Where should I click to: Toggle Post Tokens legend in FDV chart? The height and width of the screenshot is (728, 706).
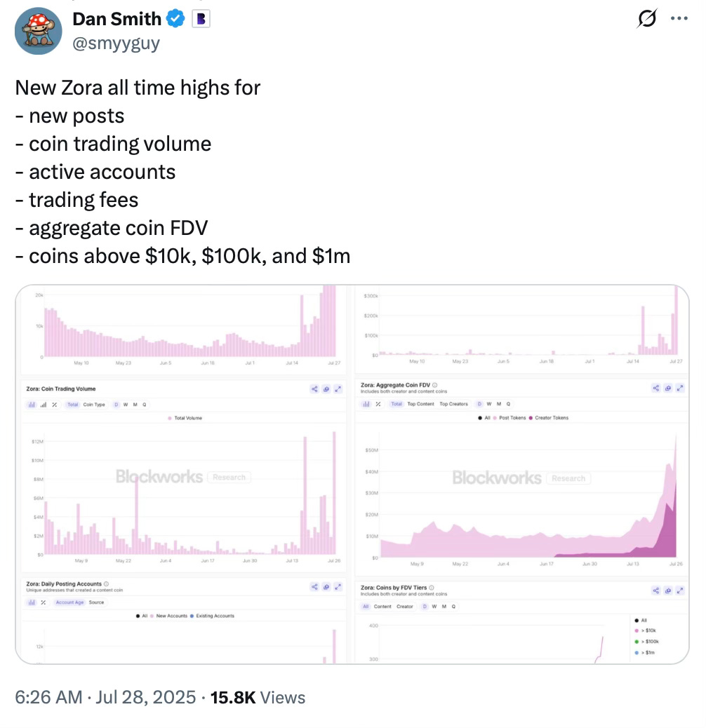tap(509, 418)
